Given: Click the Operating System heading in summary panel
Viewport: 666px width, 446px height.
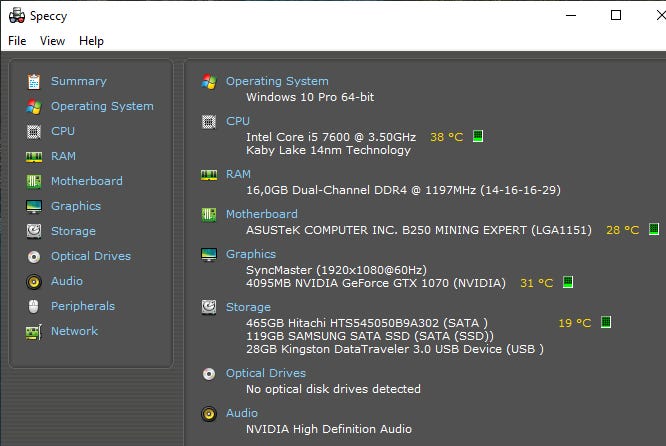Looking at the screenshot, I should pyautogui.click(x=277, y=81).
